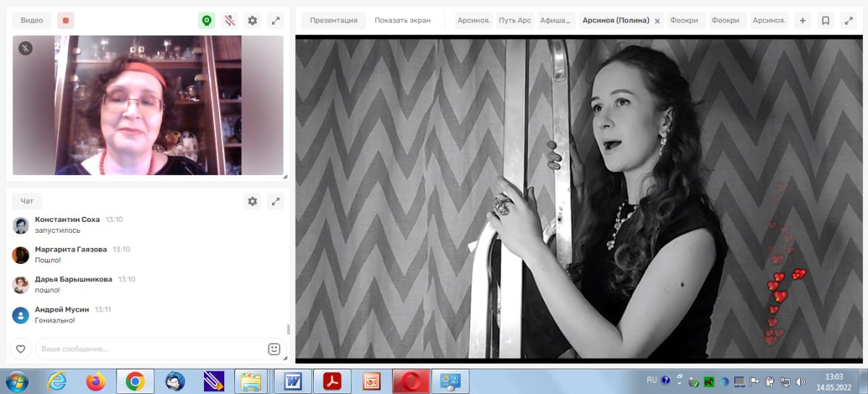Open the Арсиноя. tab beside Путь Арс

(x=474, y=20)
